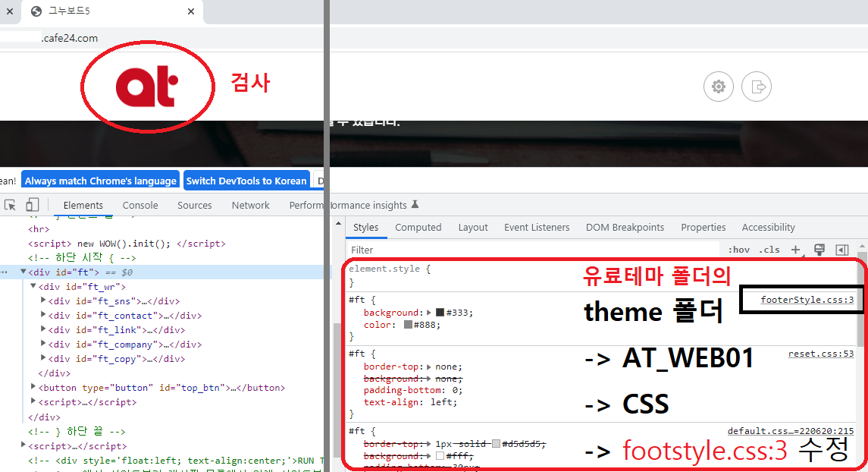This screenshot has width=868, height=472.
Task: Expand the button id="top_btn" node
Action: tap(33, 387)
